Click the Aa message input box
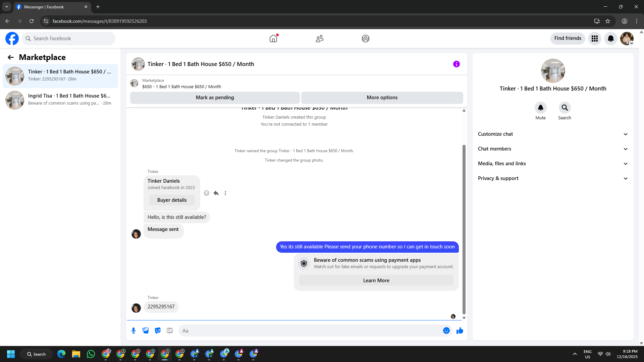Image resolution: width=644 pixels, height=362 pixels. tap(310, 330)
